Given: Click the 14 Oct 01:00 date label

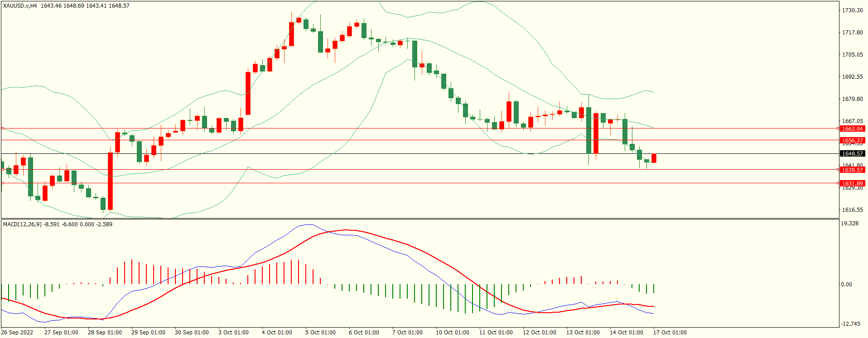Looking at the screenshot, I should (x=627, y=333).
